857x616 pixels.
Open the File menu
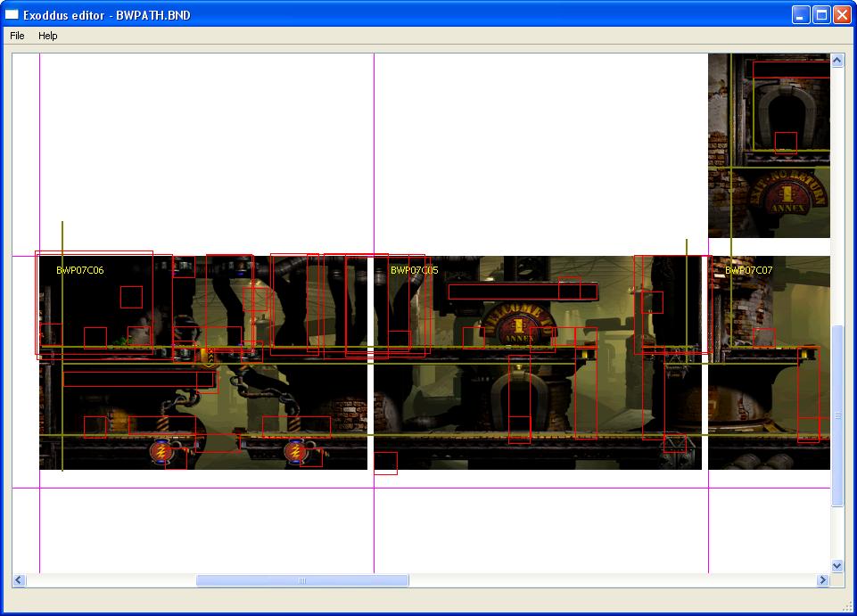point(17,36)
